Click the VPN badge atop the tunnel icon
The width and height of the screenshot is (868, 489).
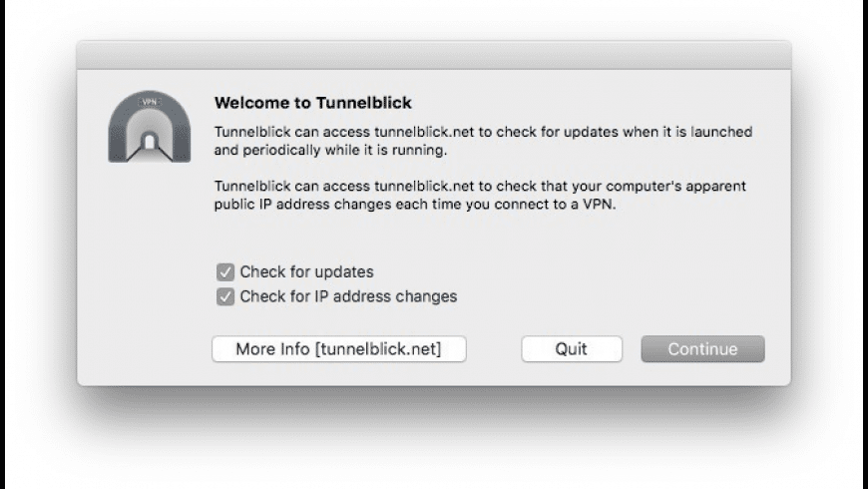click(x=150, y=102)
